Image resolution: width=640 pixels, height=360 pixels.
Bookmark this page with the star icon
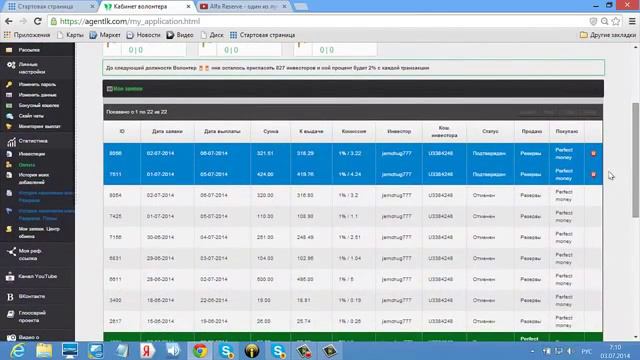616,21
